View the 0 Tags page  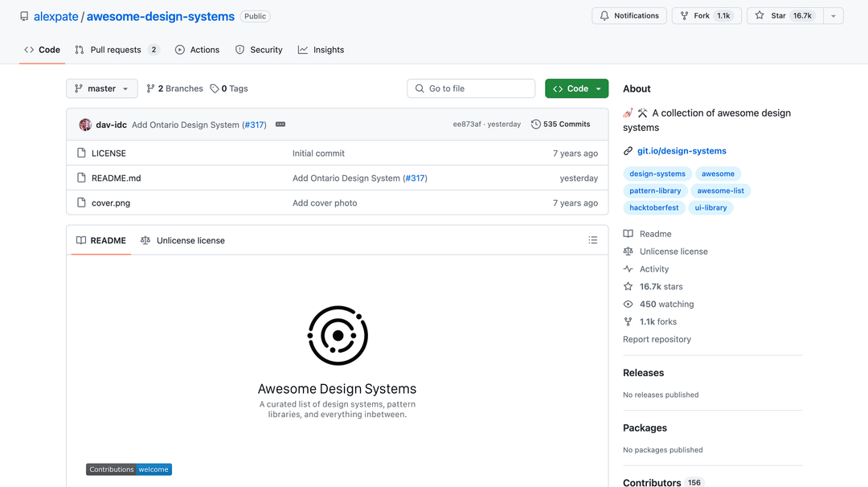click(229, 88)
